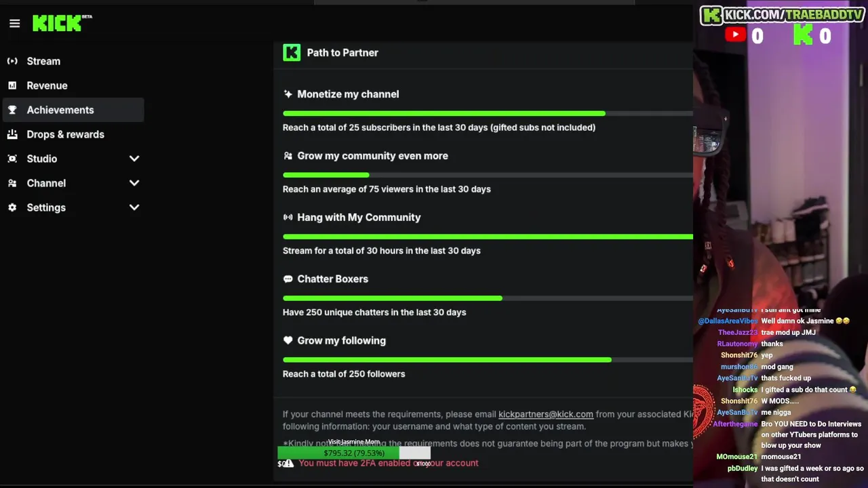
Task: Expand the Studio submenu chevron
Action: point(134,159)
